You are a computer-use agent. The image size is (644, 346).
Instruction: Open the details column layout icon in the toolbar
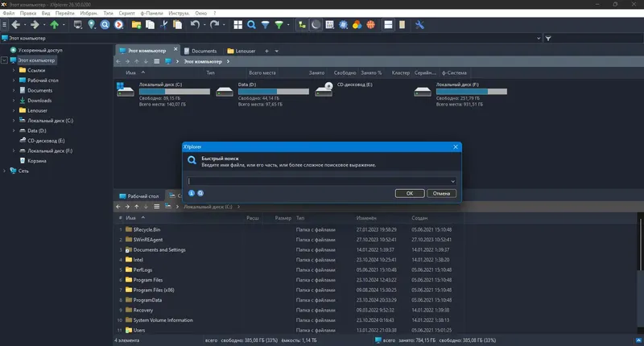(329, 25)
